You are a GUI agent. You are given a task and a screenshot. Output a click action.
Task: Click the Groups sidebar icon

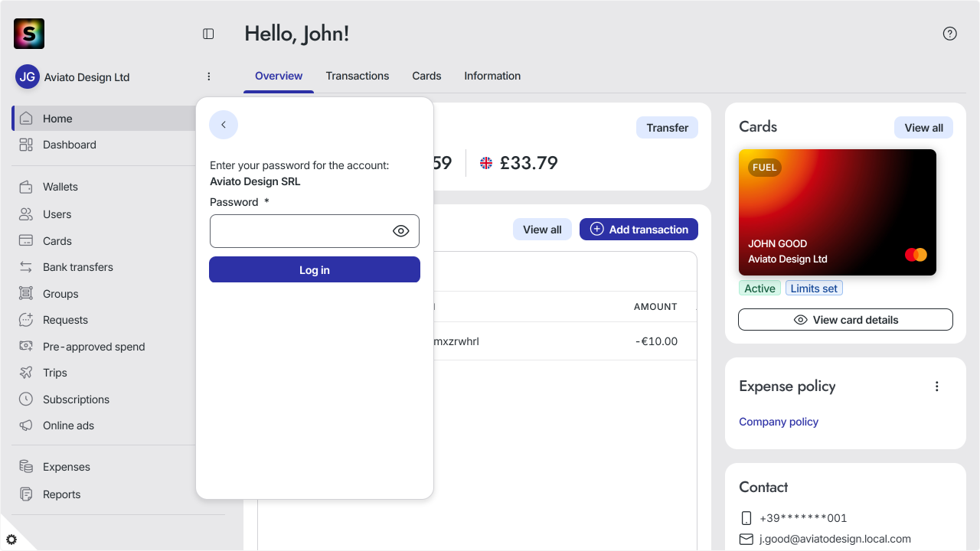[x=26, y=294]
